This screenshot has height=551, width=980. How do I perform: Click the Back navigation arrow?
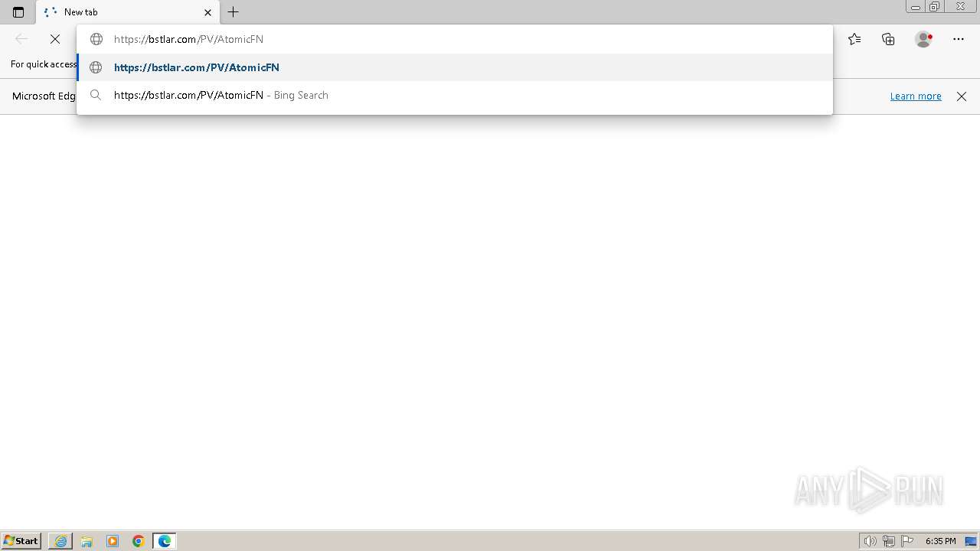tap(21, 39)
